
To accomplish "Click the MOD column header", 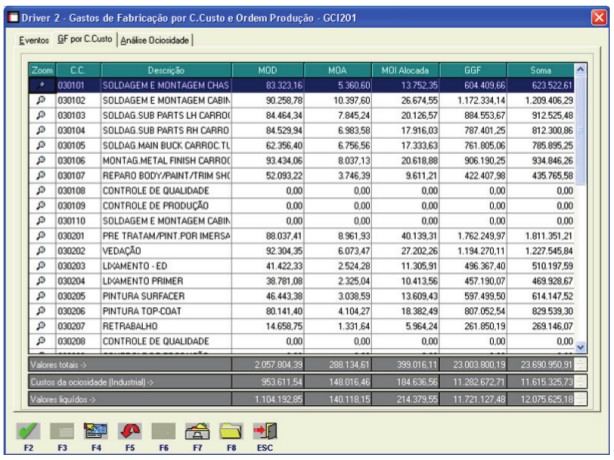I will 267,70.
